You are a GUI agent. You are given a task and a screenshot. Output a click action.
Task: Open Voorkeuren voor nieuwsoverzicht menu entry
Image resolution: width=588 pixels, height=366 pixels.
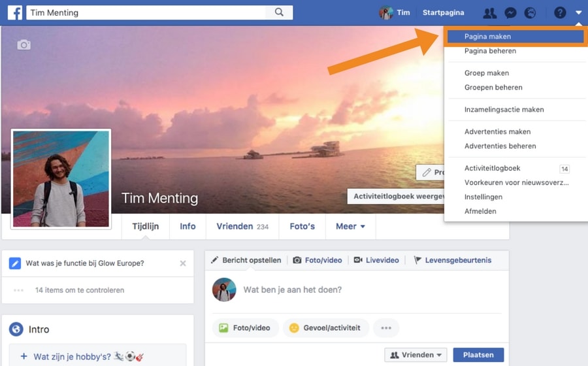516,182
